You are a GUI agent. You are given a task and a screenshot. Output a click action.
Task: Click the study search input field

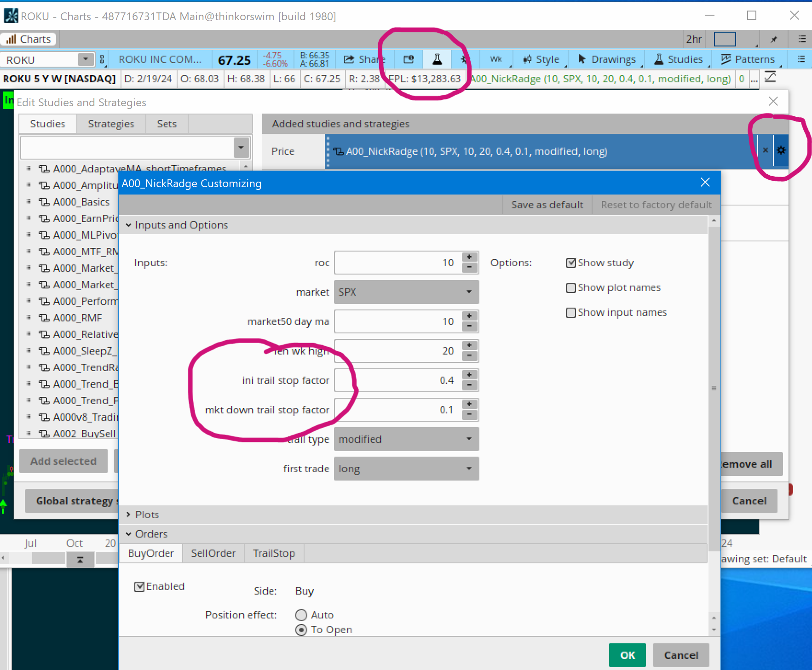tap(127, 148)
